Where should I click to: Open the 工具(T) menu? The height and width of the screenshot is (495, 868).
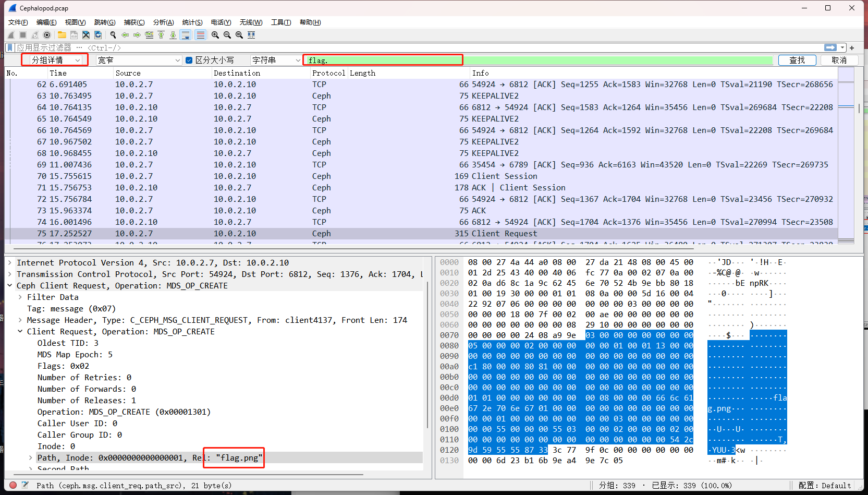coord(281,22)
